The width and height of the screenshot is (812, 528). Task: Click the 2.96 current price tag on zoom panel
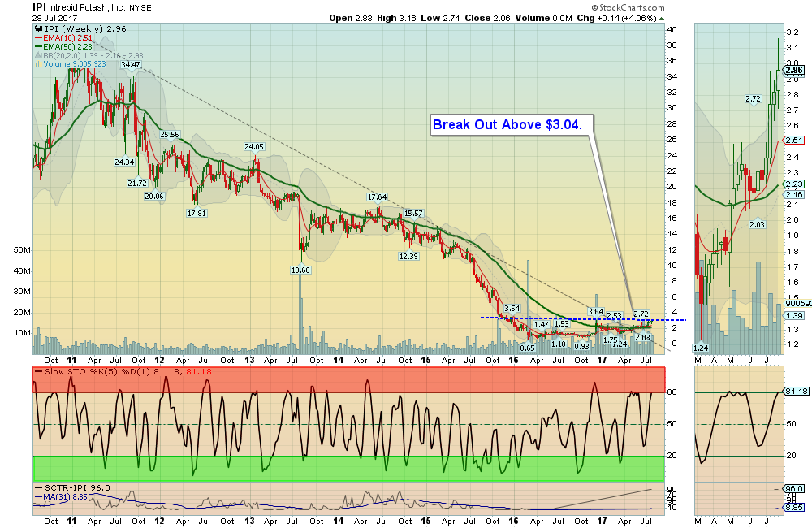coord(794,70)
